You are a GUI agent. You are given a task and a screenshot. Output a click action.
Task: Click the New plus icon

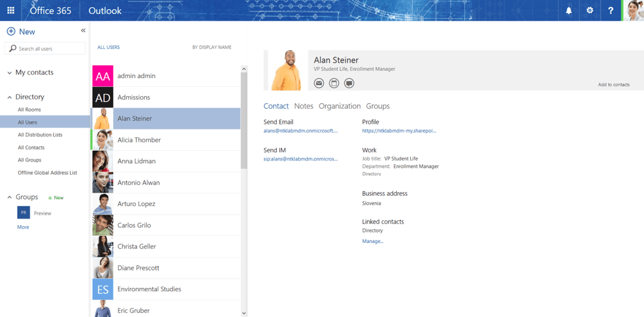pyautogui.click(x=11, y=32)
